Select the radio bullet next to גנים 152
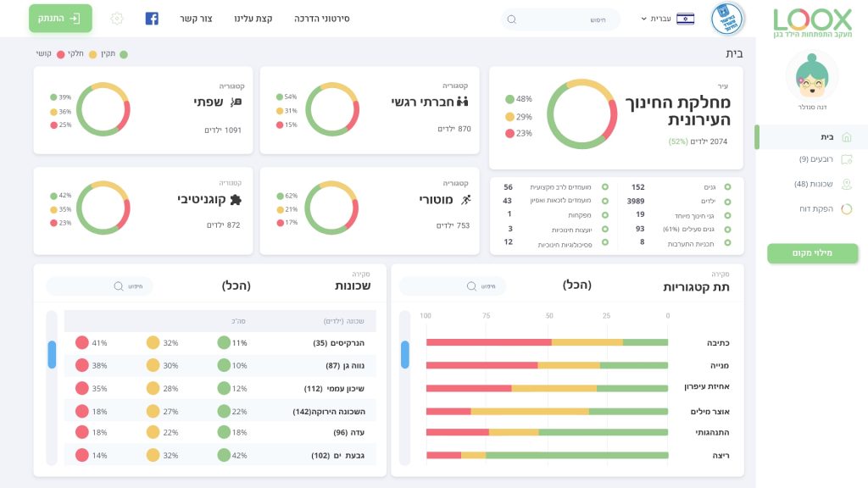Viewport: 868px width, 488px height. tap(727, 187)
